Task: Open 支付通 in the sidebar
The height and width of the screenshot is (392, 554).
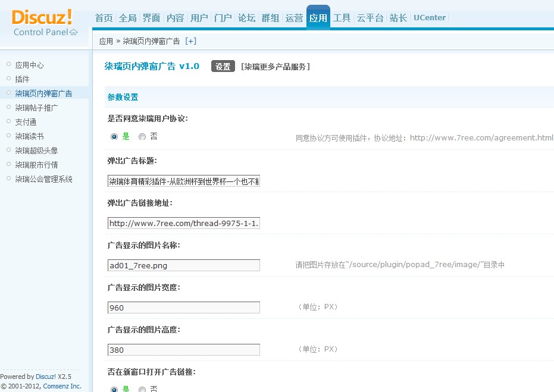Action: point(26,122)
